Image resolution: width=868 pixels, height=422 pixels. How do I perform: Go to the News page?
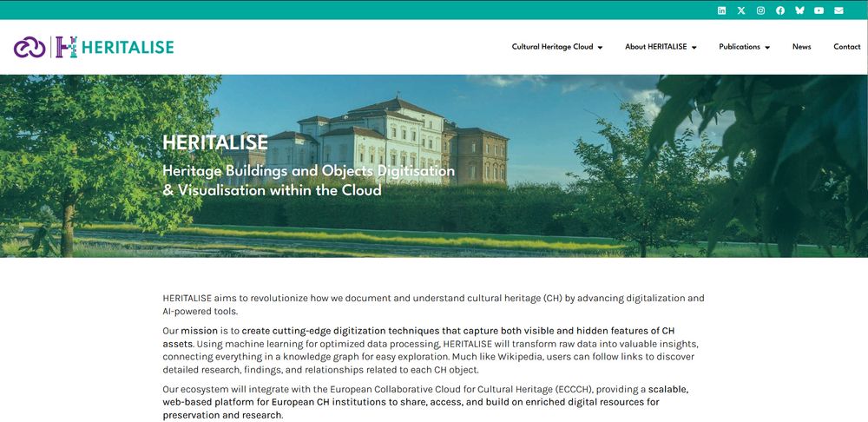[x=801, y=47]
